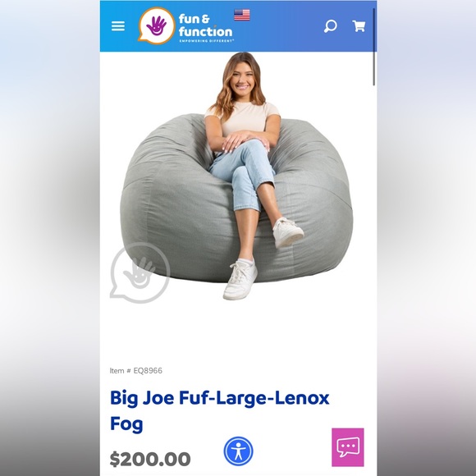This screenshot has height=476, width=476.
Task: Select the 'Item # EQ8966' text
Action: (136, 371)
